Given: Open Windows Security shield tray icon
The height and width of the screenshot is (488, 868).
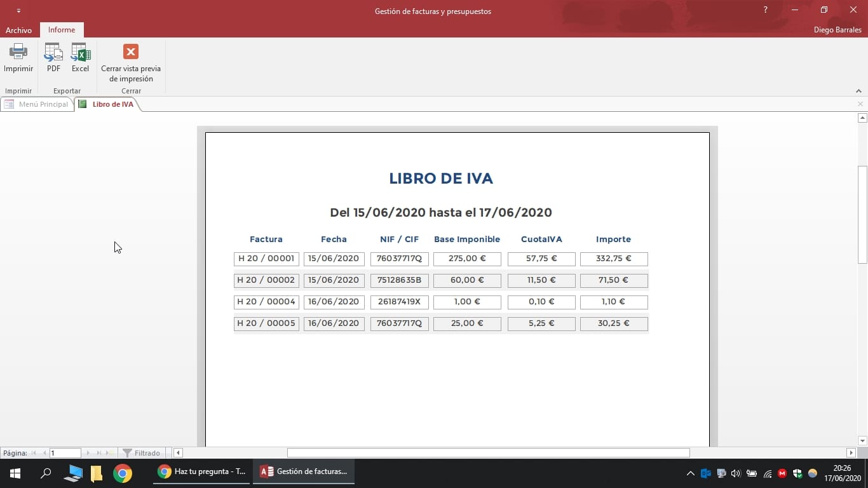Looking at the screenshot, I should click(797, 473).
